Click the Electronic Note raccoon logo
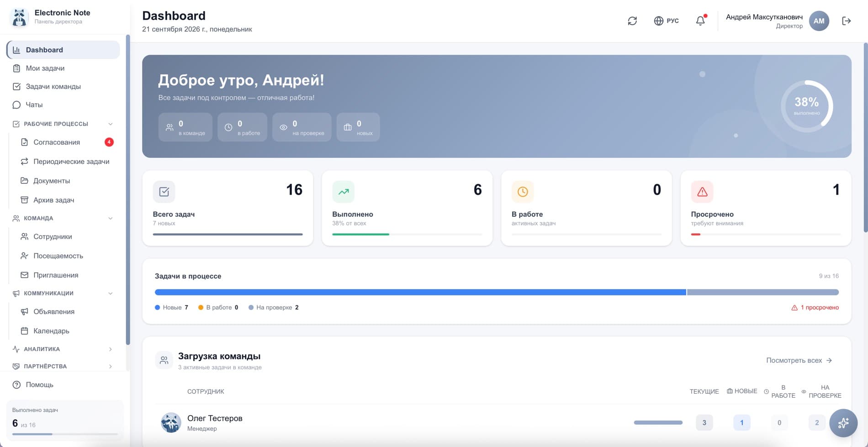 click(x=19, y=17)
